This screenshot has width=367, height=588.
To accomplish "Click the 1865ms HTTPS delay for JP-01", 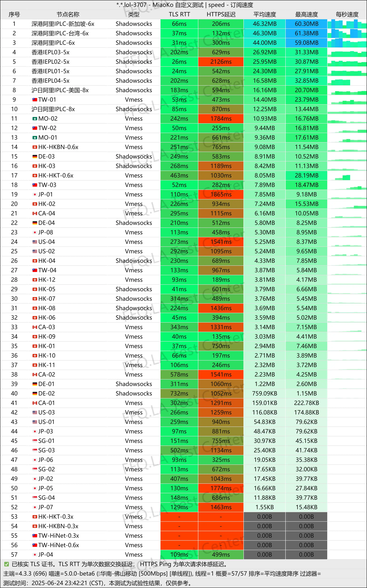I will 221,194.
